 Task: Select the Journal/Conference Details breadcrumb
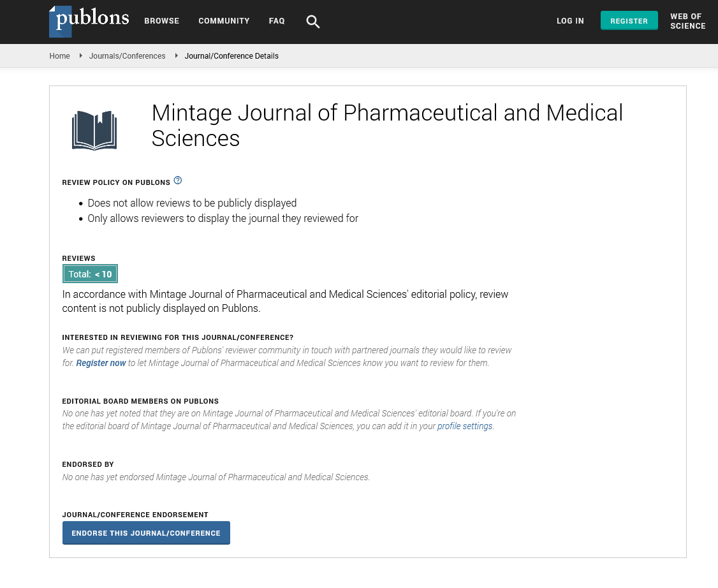pyautogui.click(x=231, y=56)
